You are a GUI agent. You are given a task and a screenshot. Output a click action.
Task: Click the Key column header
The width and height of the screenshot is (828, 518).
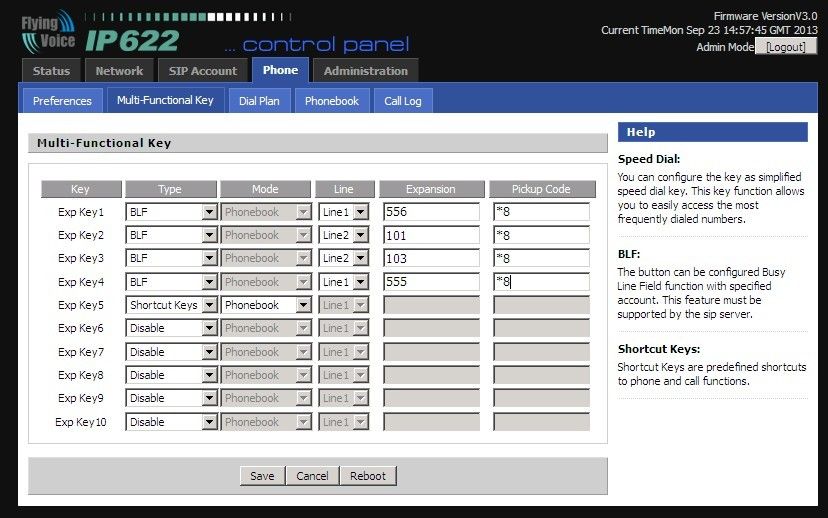[81, 189]
